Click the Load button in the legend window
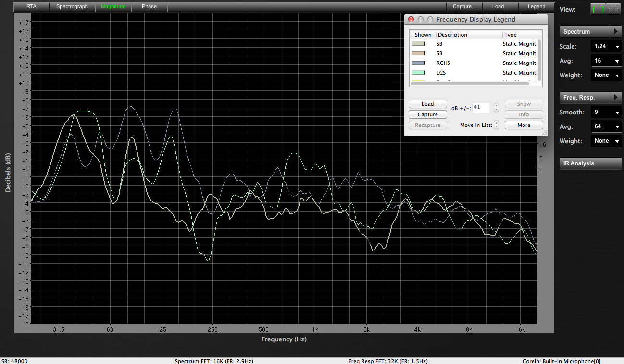Viewport: 624px width, 364px height. tap(427, 104)
